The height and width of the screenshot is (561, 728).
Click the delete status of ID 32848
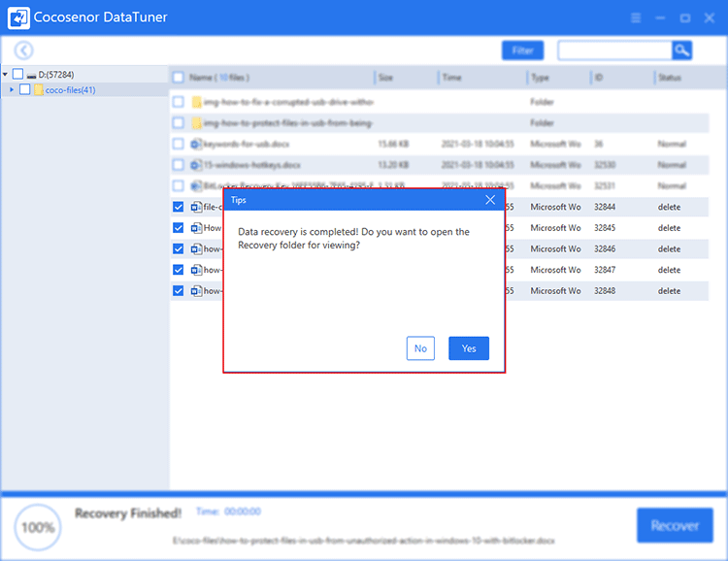click(669, 291)
